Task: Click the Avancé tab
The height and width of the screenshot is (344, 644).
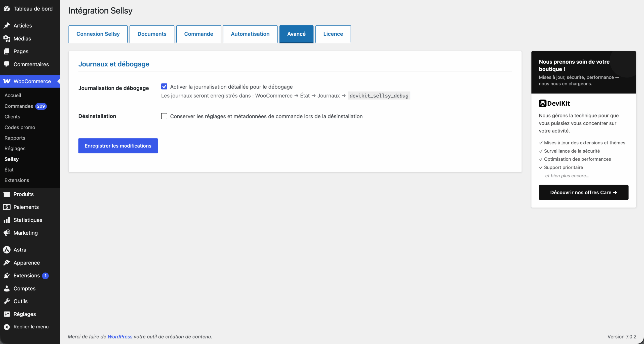Action: [296, 34]
